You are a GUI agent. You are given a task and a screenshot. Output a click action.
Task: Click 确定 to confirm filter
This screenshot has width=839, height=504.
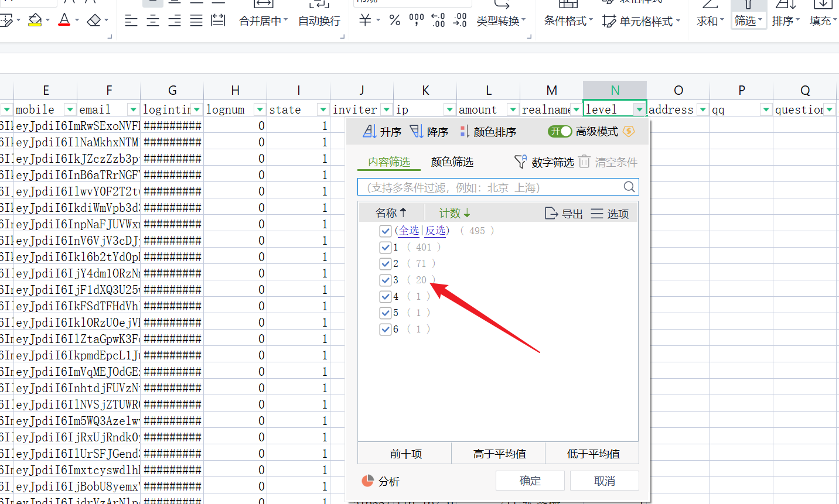point(530,481)
